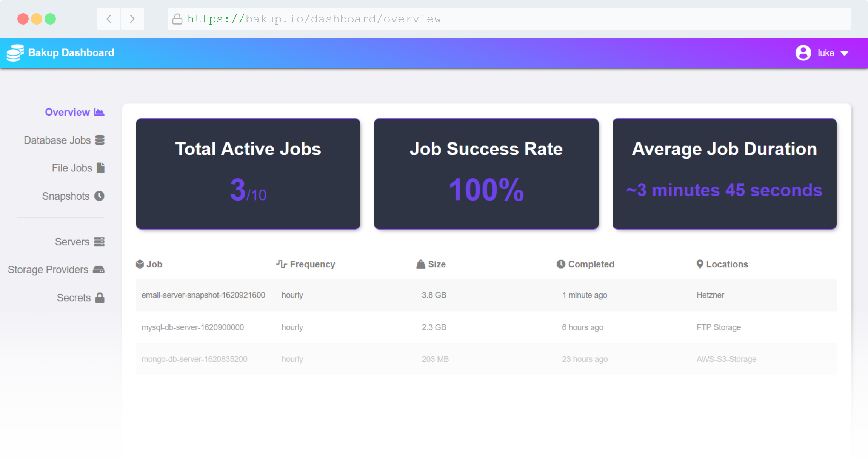
Task: Click the Total Active Jobs card
Action: (248, 173)
